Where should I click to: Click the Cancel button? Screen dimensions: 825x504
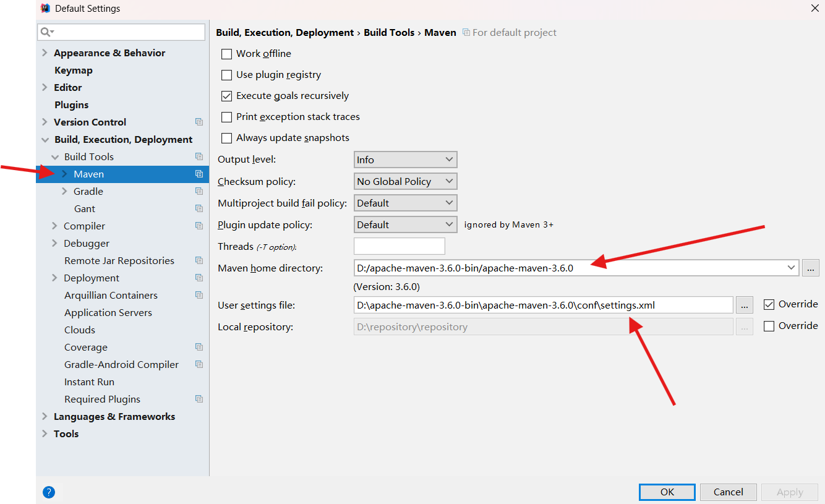coord(729,492)
